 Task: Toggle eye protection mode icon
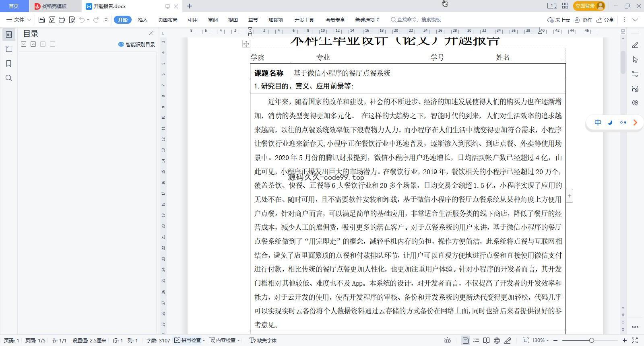447,340
